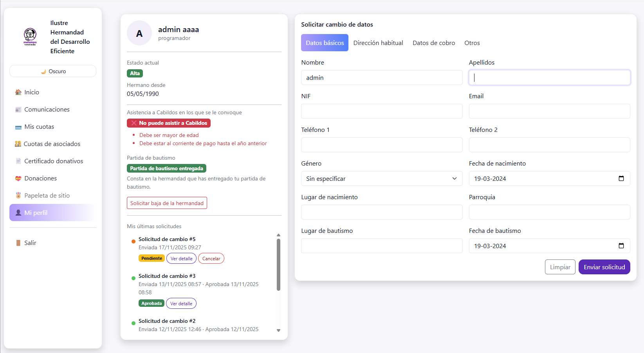Click the Mi perfil user icon
Screen dimensions: 644x353
click(18, 213)
